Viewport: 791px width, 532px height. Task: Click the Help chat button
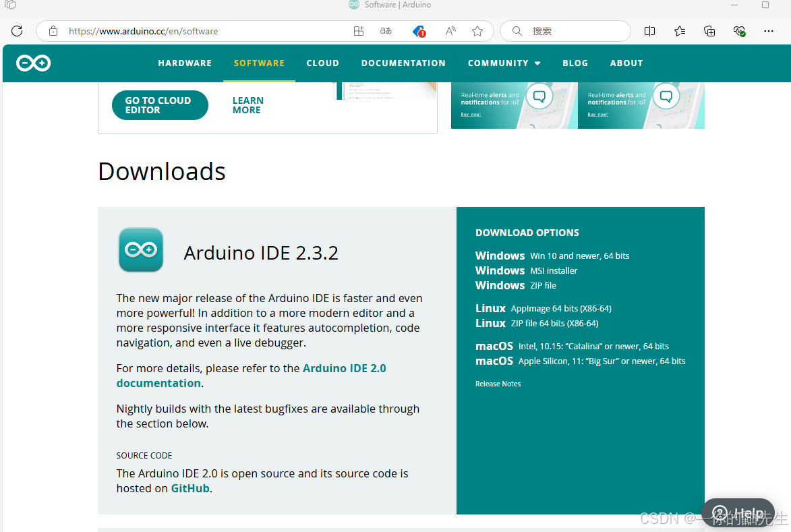(x=738, y=513)
